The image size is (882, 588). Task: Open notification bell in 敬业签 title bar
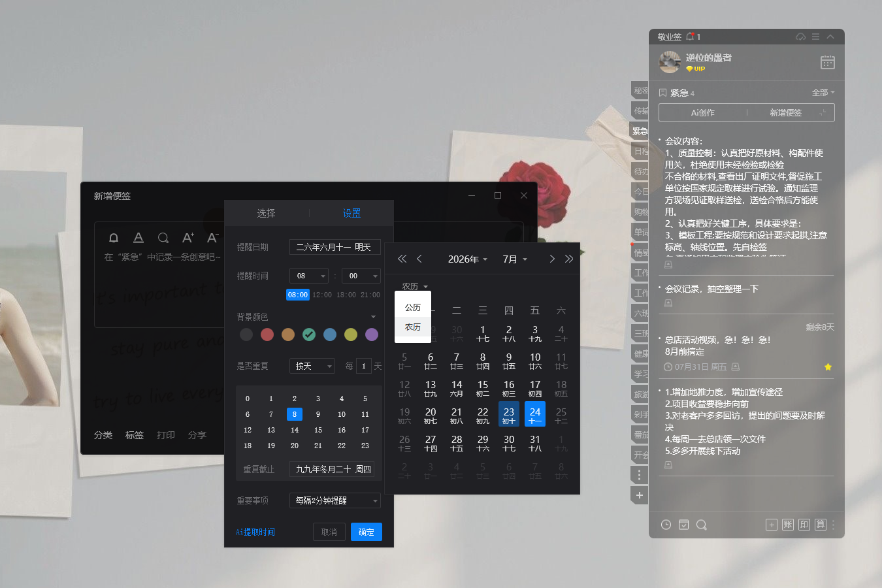click(690, 37)
